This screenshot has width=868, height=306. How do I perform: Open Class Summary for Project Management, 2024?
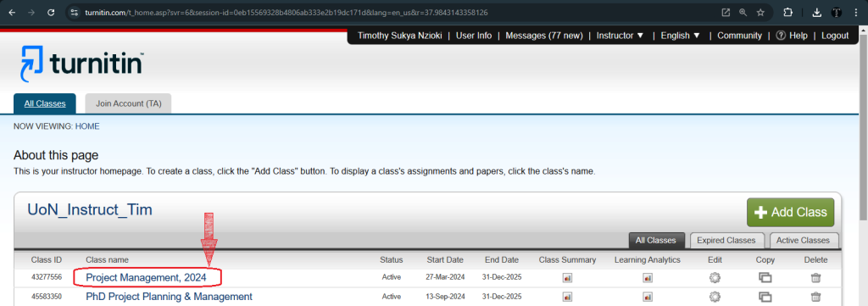tap(567, 278)
